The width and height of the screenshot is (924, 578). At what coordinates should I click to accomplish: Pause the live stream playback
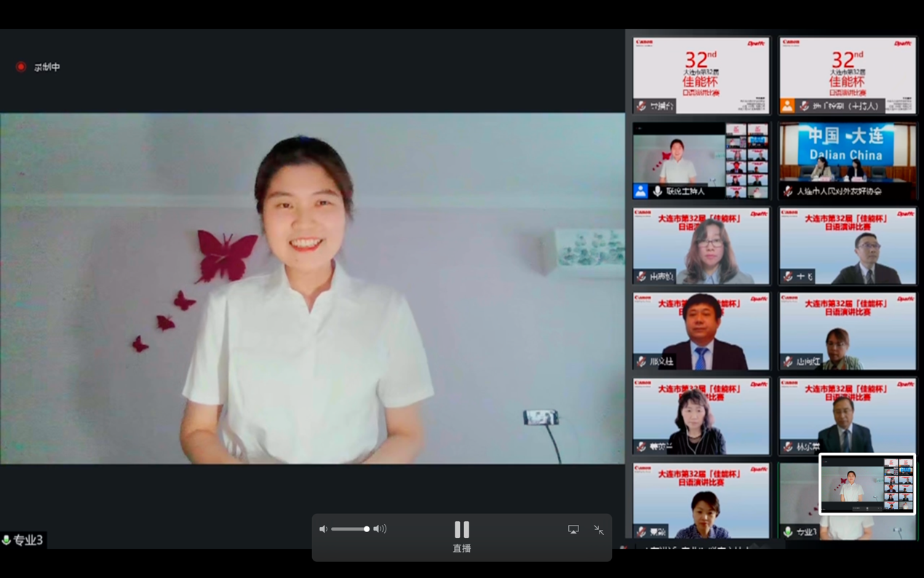pyautogui.click(x=461, y=529)
